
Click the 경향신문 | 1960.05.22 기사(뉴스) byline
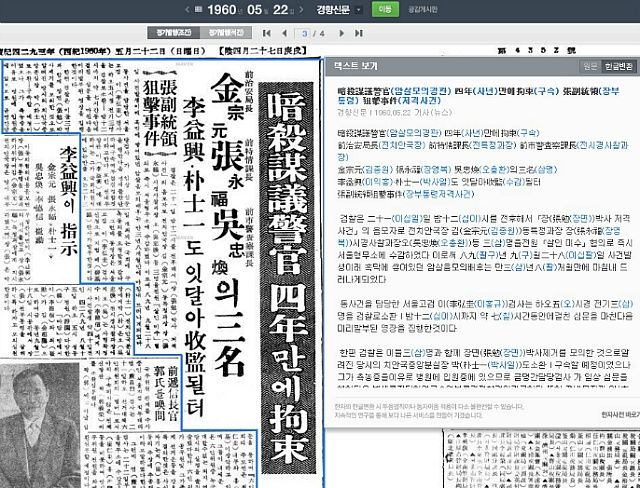(x=394, y=112)
